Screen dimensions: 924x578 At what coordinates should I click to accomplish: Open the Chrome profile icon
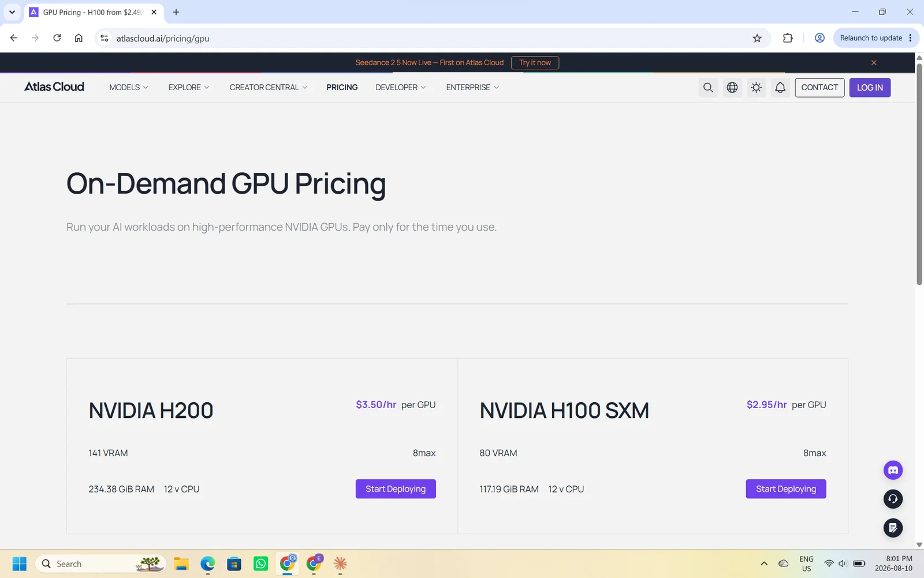pos(819,38)
